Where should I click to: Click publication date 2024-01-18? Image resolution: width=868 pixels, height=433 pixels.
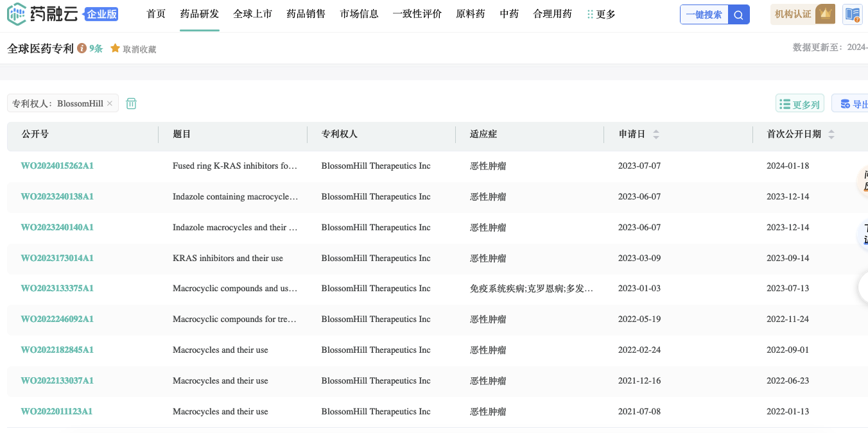[x=788, y=166]
